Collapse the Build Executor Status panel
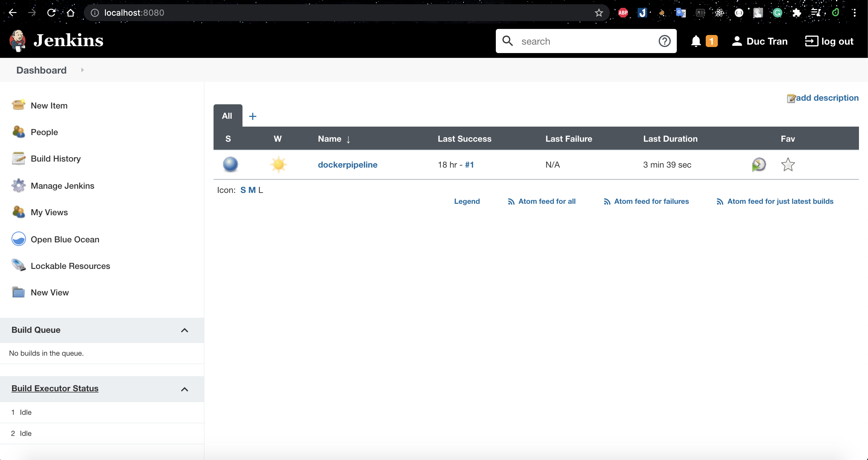Screen dimensions: 868x460 (x=184, y=389)
